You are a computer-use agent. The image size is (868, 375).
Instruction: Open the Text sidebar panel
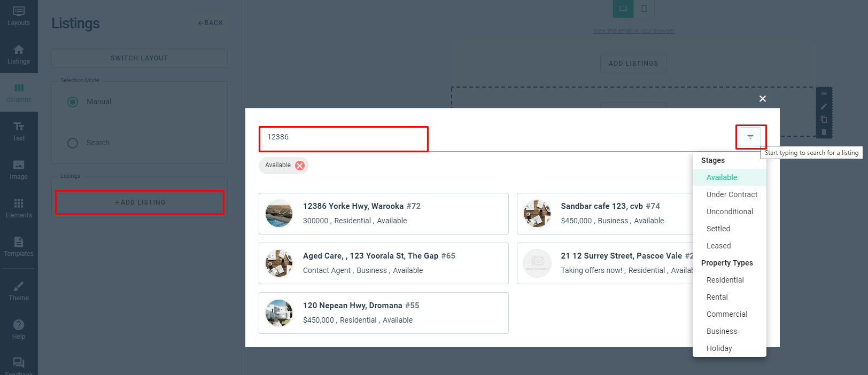point(19,131)
